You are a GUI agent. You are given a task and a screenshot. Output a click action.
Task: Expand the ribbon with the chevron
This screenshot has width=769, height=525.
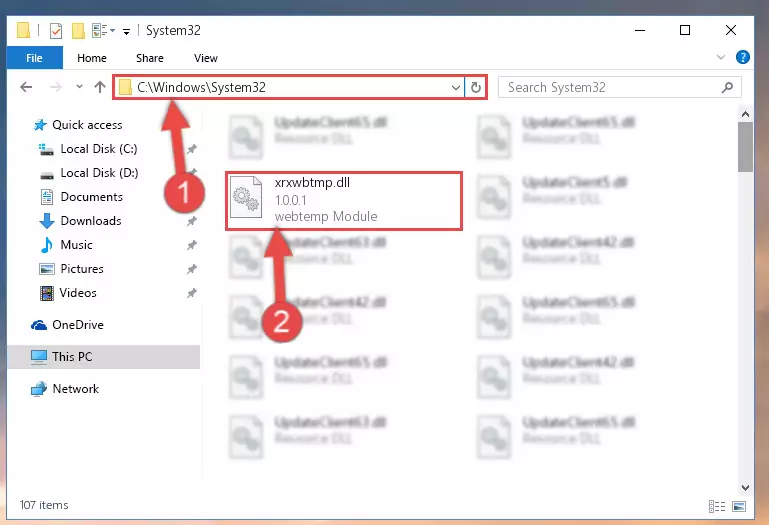coord(720,57)
